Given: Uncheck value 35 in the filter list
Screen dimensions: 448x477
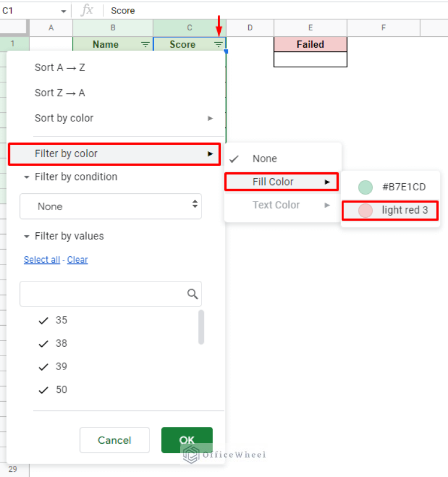Looking at the screenshot, I should (44, 320).
